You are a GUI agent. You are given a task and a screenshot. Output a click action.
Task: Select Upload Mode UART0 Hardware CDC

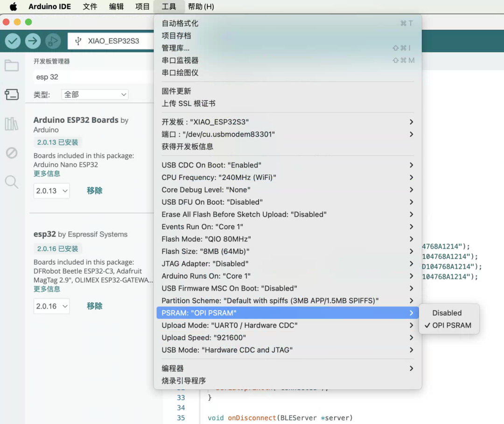(287, 325)
